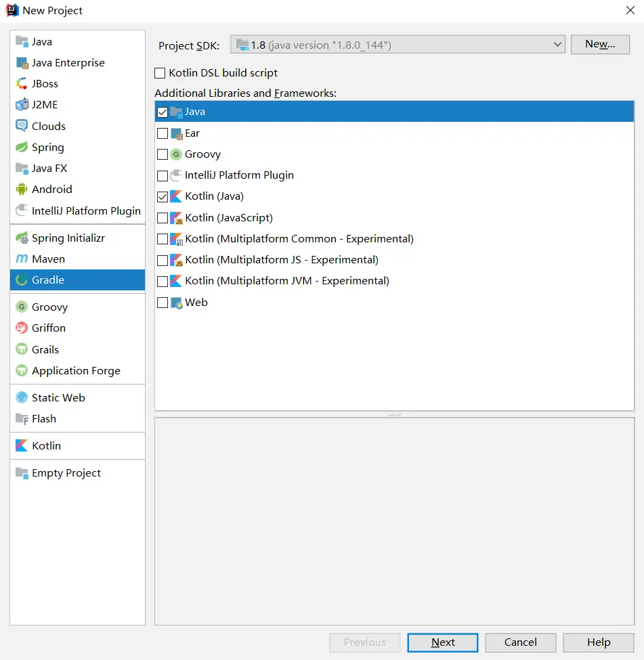This screenshot has height=660, width=644.
Task: Select Kotlin (Multiplatform JVM - Experimental) row text
Action: [x=287, y=281]
